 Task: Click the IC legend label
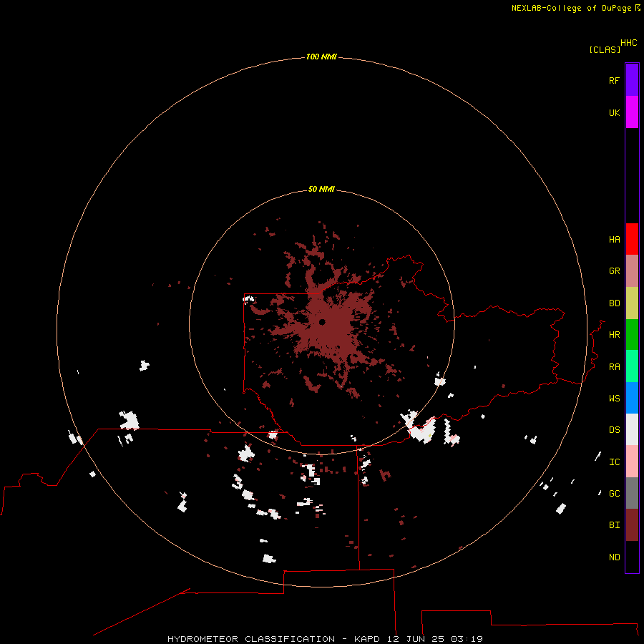pyautogui.click(x=614, y=462)
